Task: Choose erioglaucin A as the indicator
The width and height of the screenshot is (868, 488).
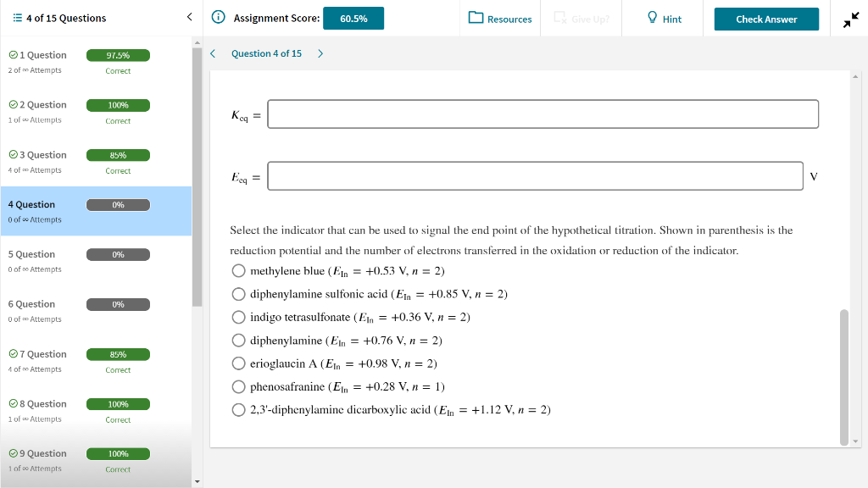Action: (x=239, y=363)
